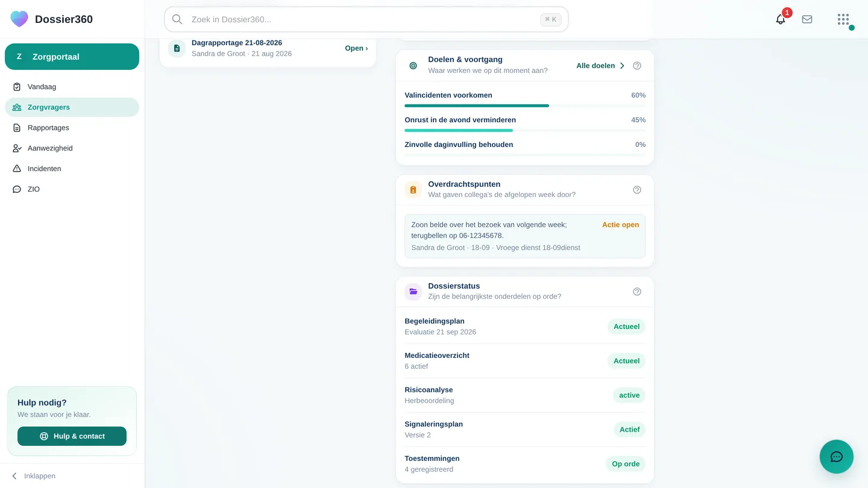Open the Zorgportaal portal switcher
Viewport: 868px width, 488px height.
72,57
